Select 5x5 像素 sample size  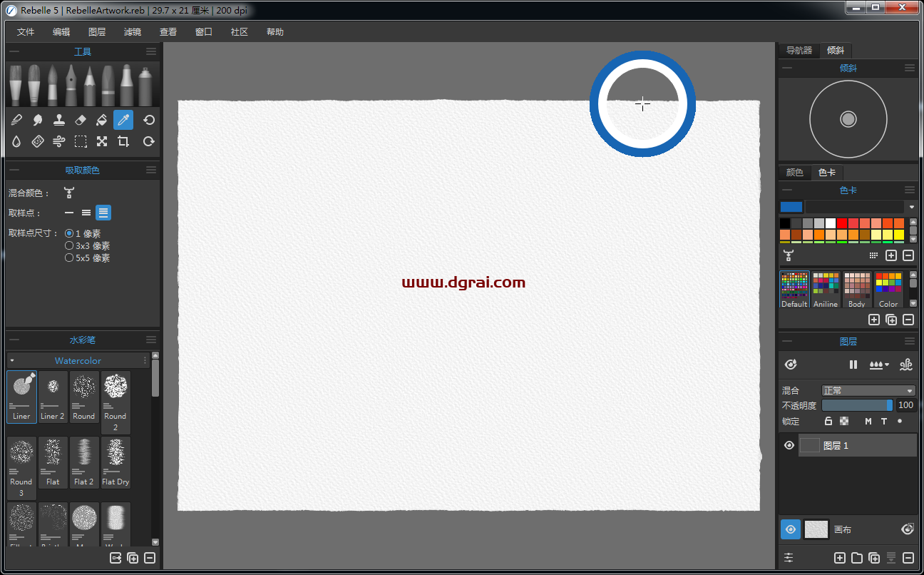coord(87,258)
